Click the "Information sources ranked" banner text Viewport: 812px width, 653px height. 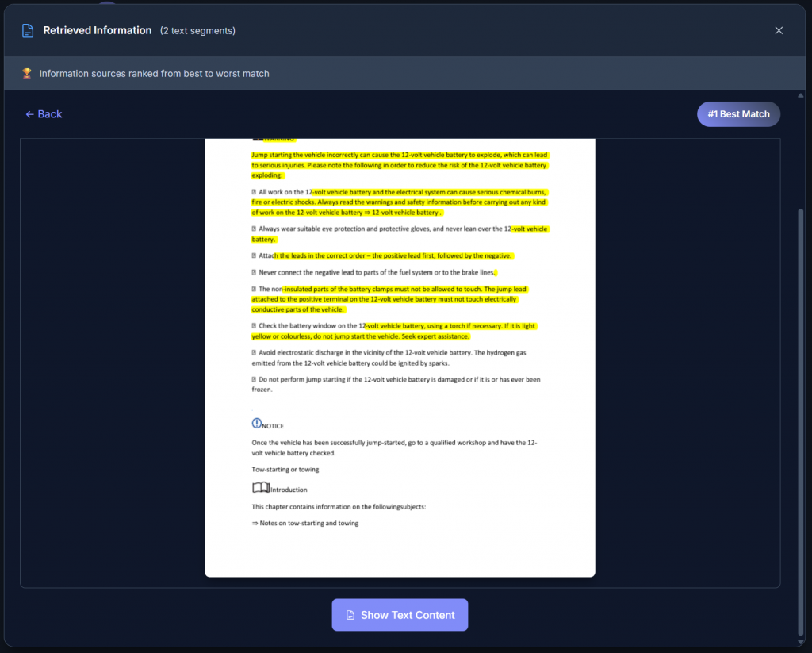[154, 74]
